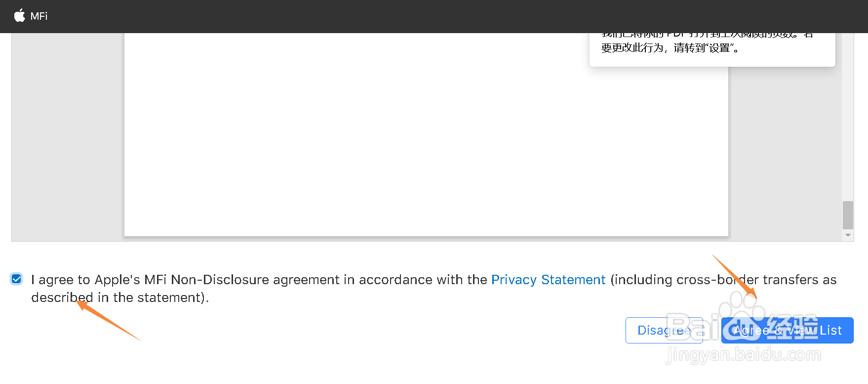Image resolution: width=868 pixels, height=384 pixels.
Task: Click the scrollbar track above the thumb
Action: pyautogui.click(x=848, y=124)
